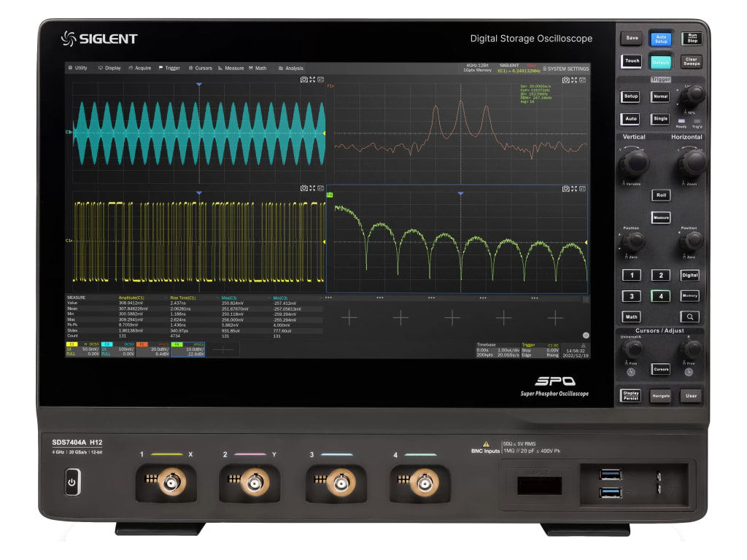Click the first empty measurement plus slot
The image size is (747, 560).
tap(349, 318)
